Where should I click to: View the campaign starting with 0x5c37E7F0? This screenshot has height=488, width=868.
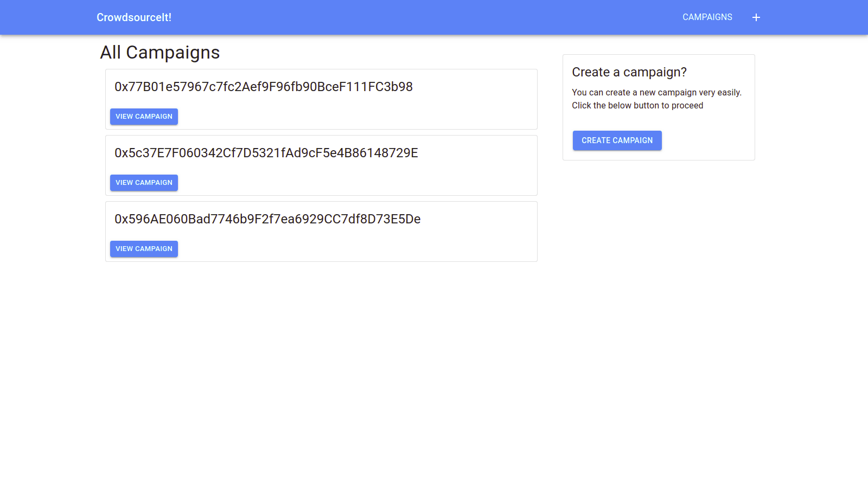[x=144, y=183]
